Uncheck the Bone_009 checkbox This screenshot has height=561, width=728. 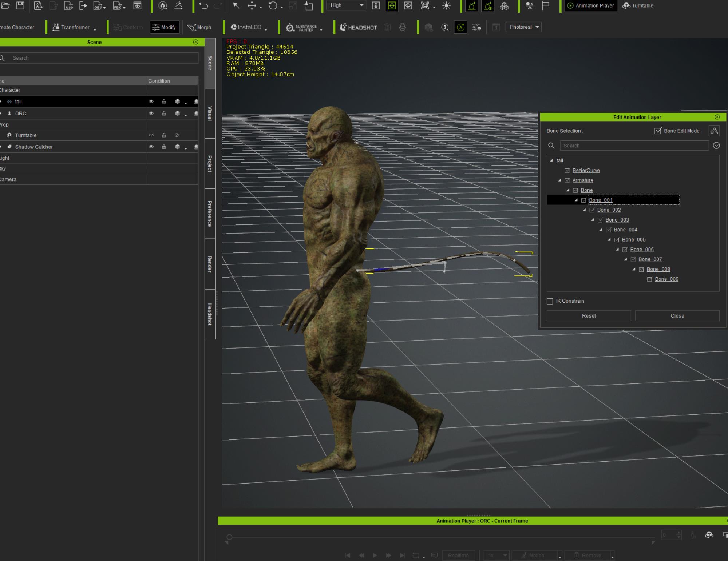click(649, 279)
